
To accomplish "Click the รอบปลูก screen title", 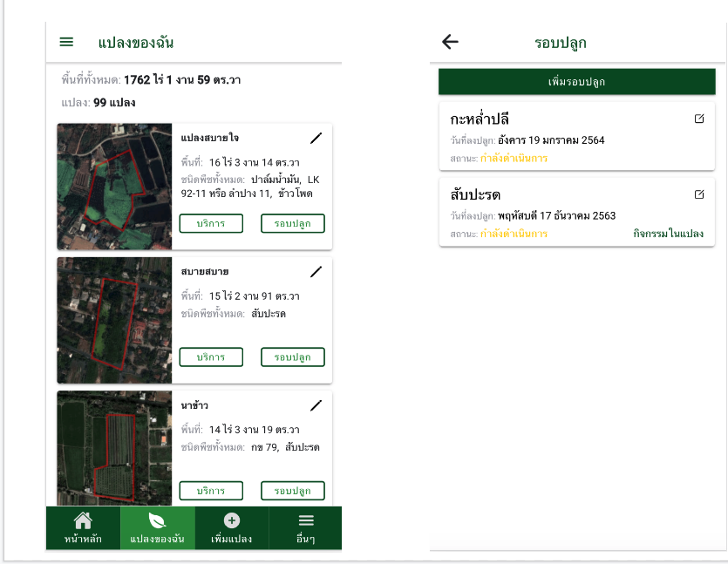I will (561, 43).
